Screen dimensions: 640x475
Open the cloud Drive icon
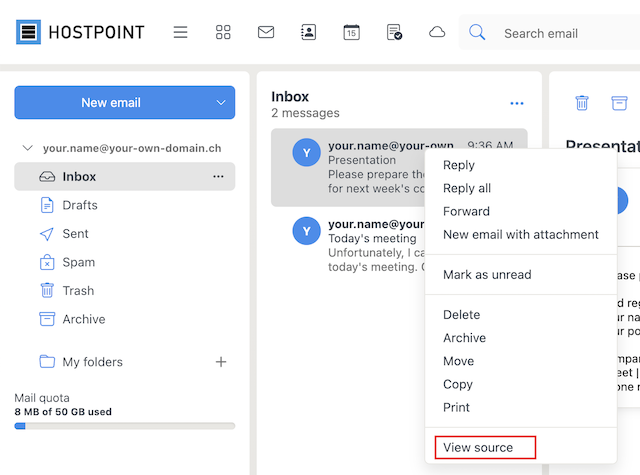(437, 32)
